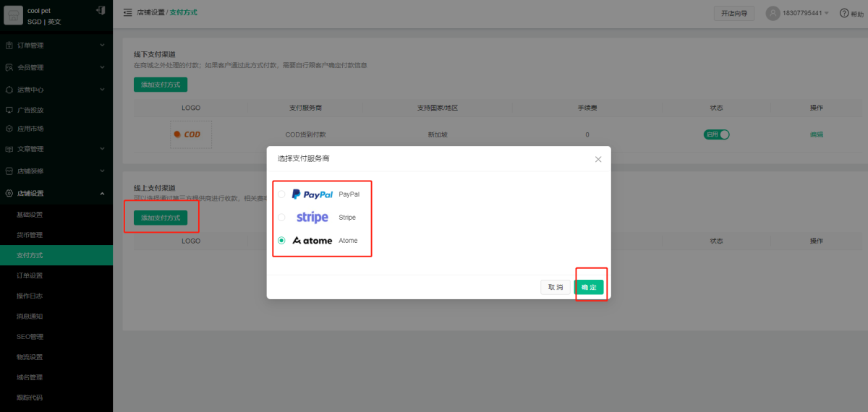Viewport: 868px width, 412px height.
Task: Click the COD logo thumbnail
Action: (191, 134)
